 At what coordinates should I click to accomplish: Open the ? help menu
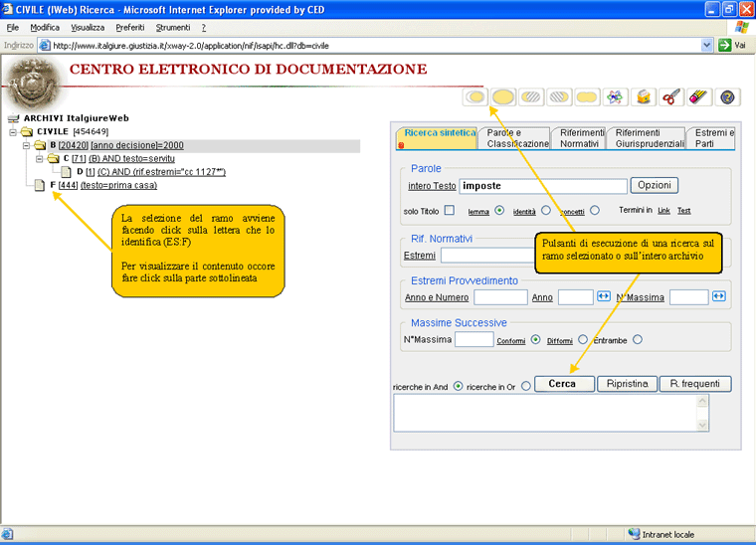204,28
